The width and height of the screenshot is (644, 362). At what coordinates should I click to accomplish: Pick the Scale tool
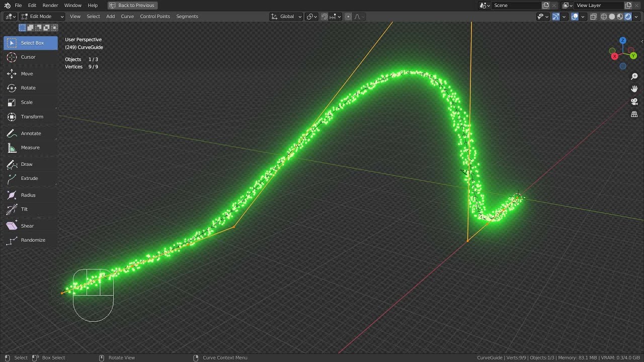(x=30, y=103)
